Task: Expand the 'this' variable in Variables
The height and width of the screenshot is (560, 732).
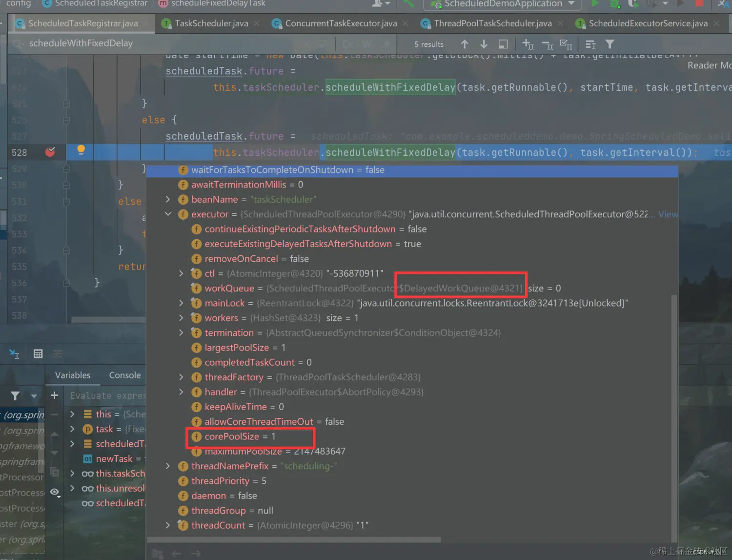Action: pyautogui.click(x=72, y=414)
